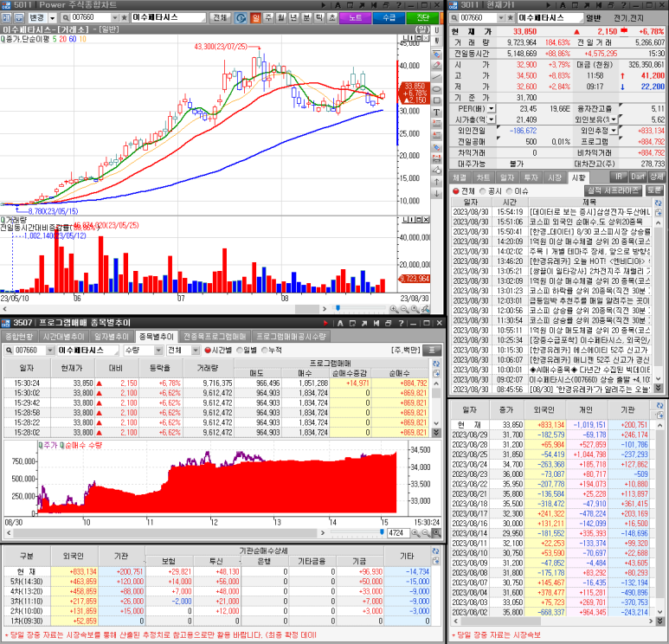Open the 외인추정 dropdown
The height and width of the screenshot is (644, 669).
pos(614,131)
